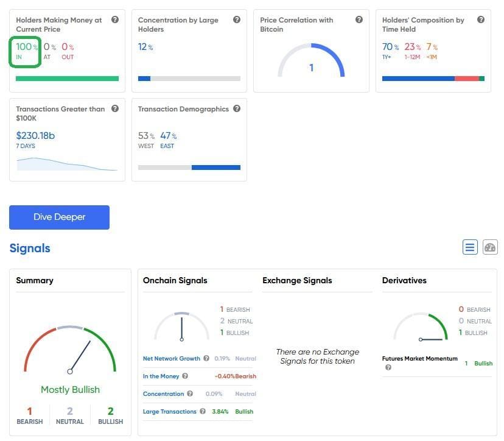Switch Signals to list view

click(470, 247)
